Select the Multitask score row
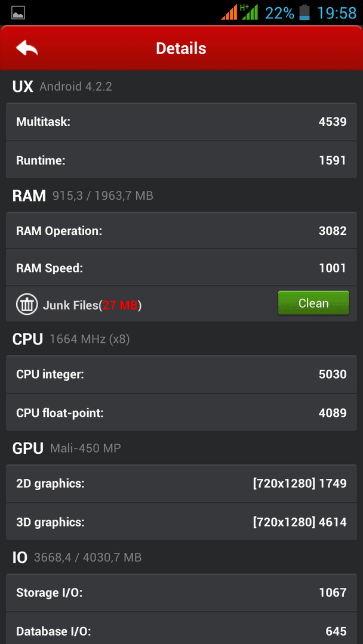This screenshot has height=644, width=363. click(181, 122)
